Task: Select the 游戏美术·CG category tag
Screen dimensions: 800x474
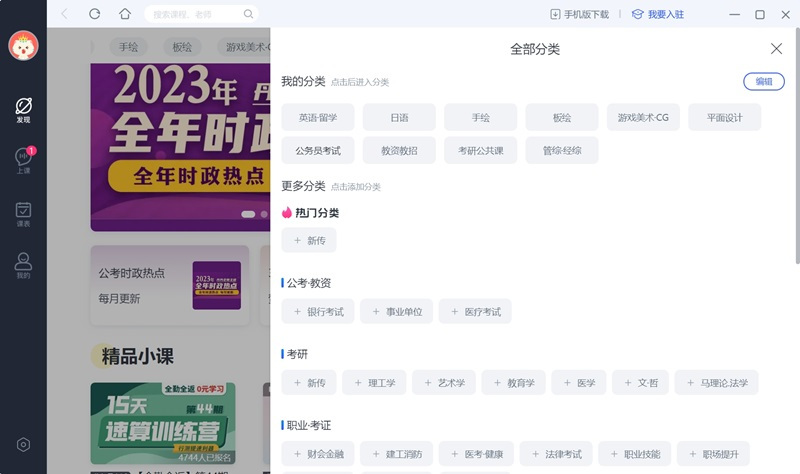Action: click(642, 117)
